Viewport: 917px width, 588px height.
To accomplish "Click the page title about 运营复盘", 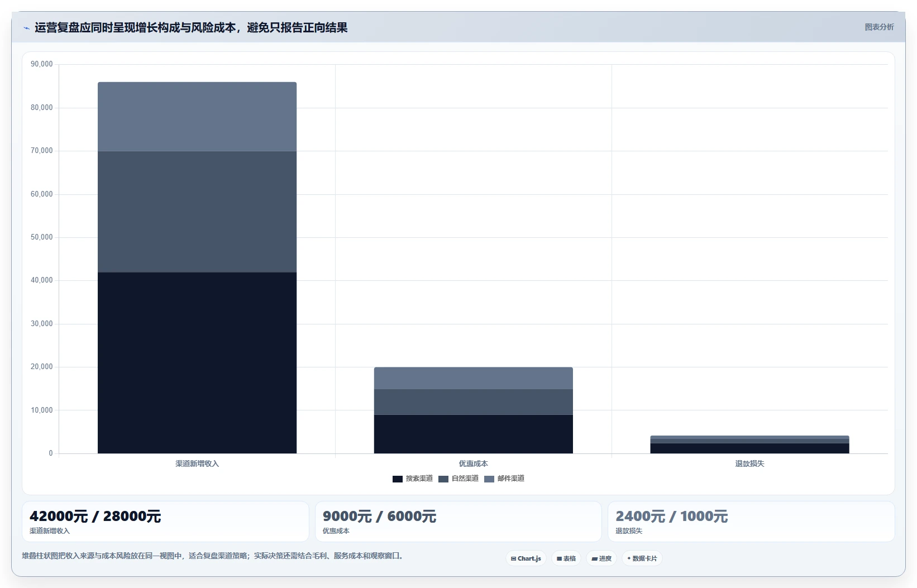I will point(191,27).
